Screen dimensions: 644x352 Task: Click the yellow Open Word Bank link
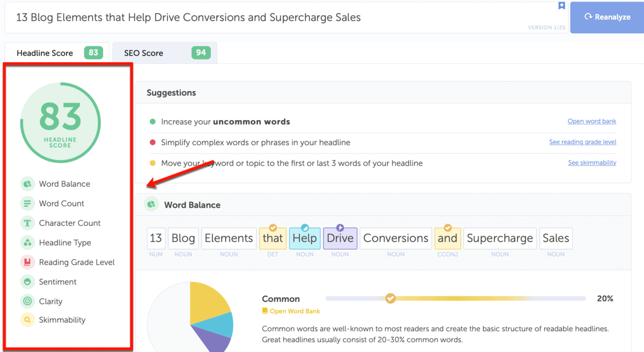coord(295,311)
